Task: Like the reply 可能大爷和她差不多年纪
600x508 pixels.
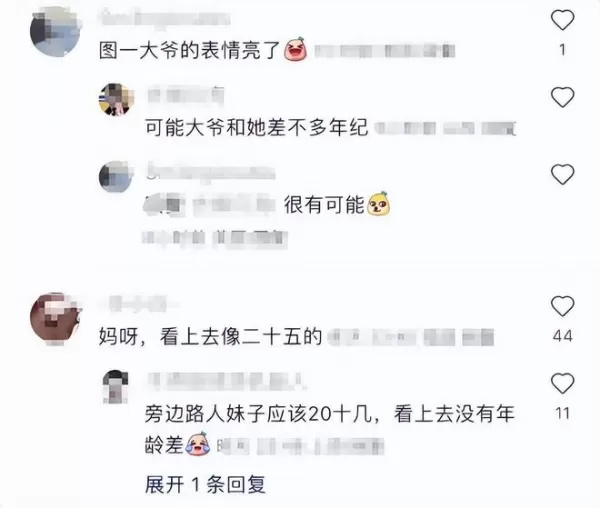Action: 562,97
